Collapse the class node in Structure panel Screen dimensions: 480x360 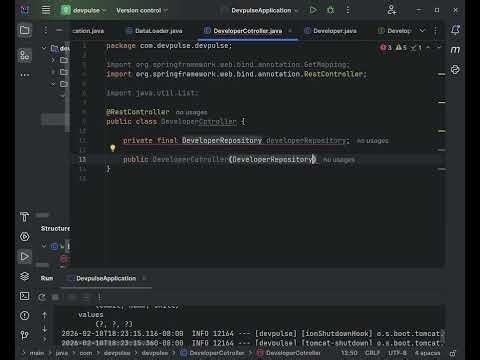(44, 246)
